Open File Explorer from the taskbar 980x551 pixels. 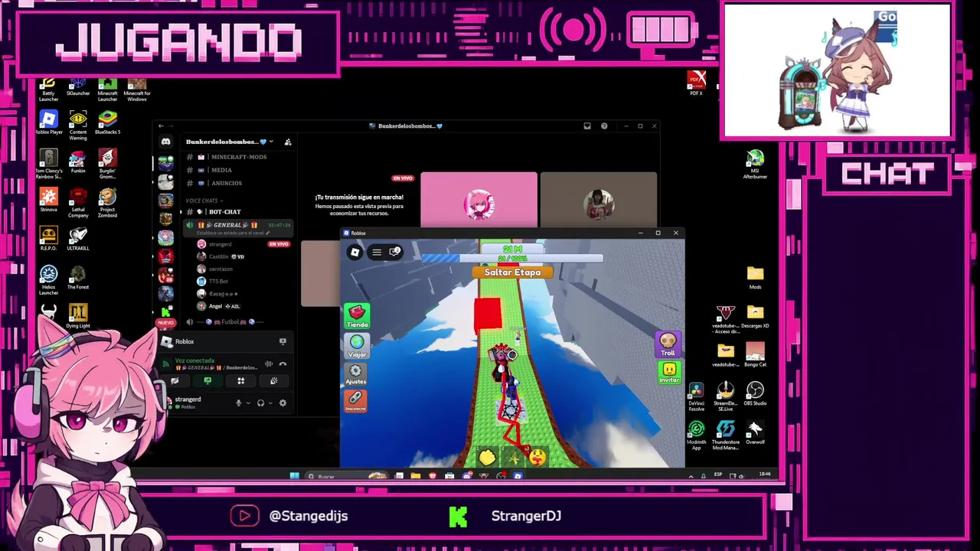point(416,476)
